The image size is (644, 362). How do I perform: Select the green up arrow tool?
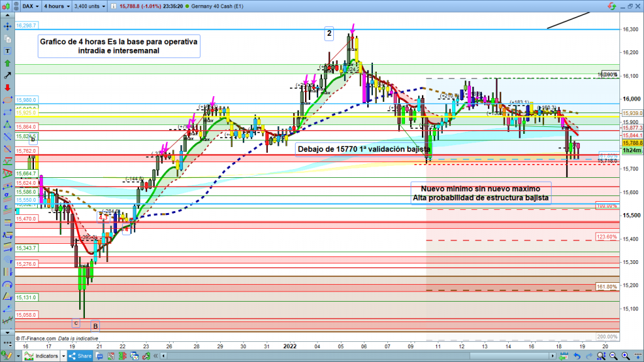pos(6,63)
